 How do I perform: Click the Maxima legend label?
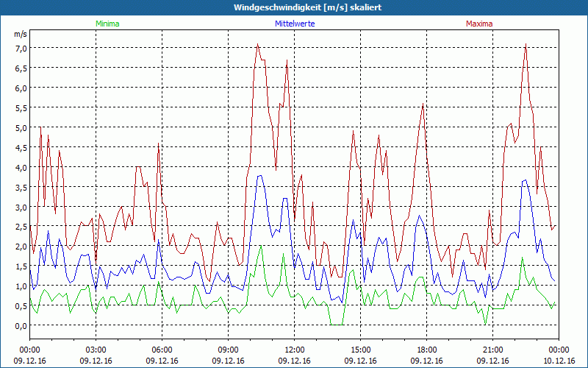(479, 24)
